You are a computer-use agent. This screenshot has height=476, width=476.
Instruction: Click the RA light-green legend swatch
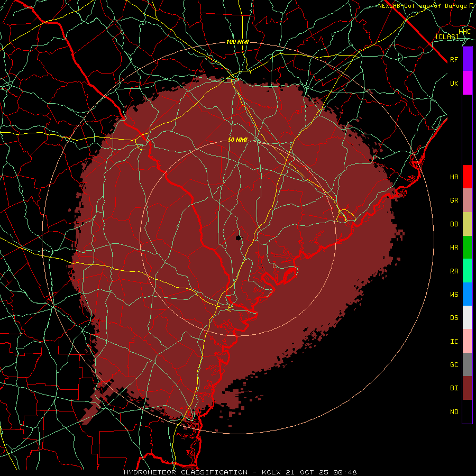467,271
